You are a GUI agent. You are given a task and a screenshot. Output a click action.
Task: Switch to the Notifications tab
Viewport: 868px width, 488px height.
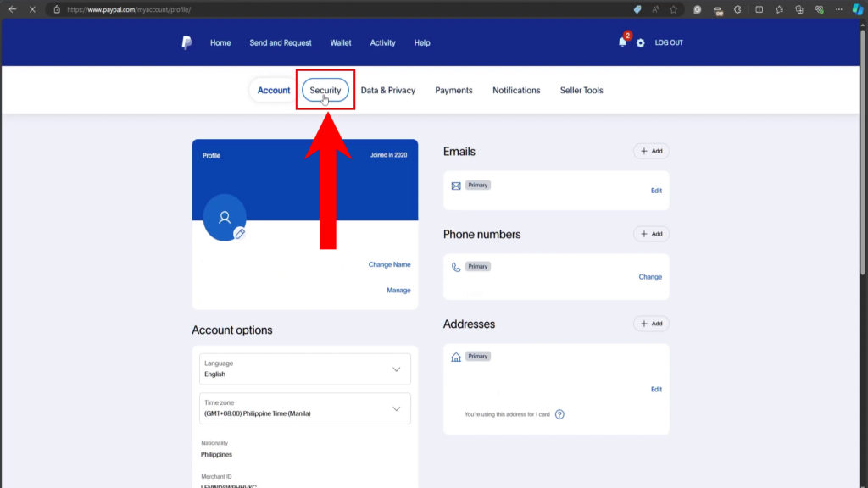click(516, 90)
